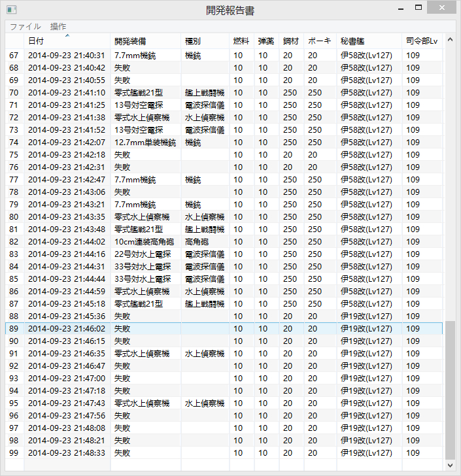This screenshot has height=476, width=461.
Task: Open the 操作 menu
Action: point(58,27)
